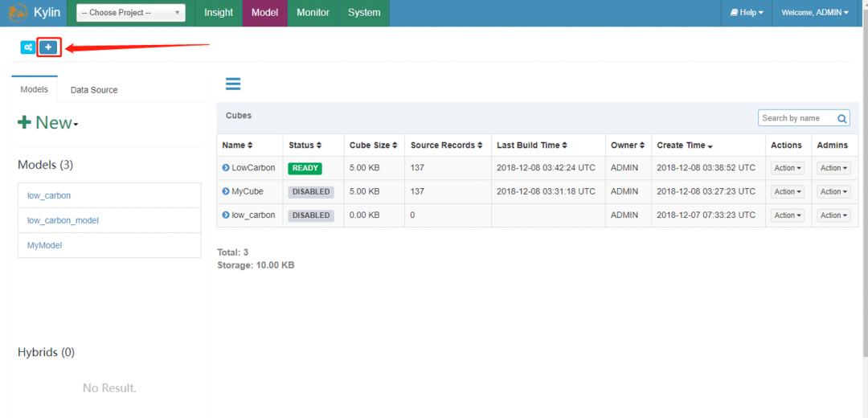Sort cubes by Cube Size column
Screen dimensions: 868x418
(374, 145)
